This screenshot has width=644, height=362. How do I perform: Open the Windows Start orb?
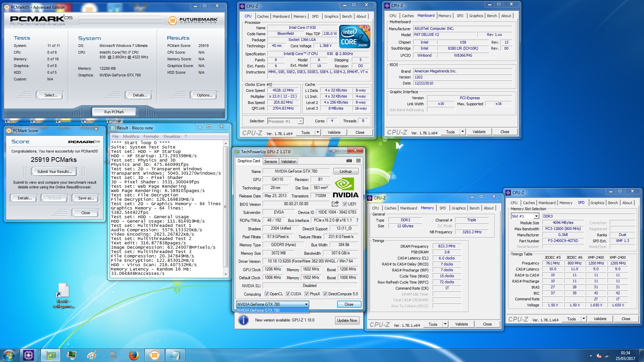coord(9,355)
